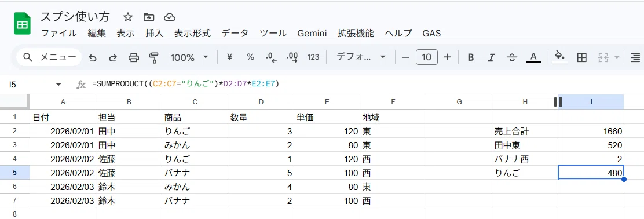
Task: Select the cell showing 520
Action: pos(591,145)
